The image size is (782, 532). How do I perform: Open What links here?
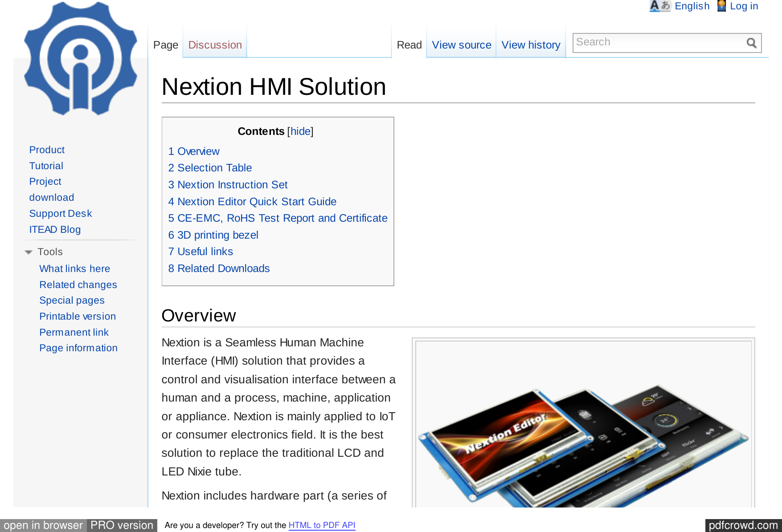tap(74, 269)
